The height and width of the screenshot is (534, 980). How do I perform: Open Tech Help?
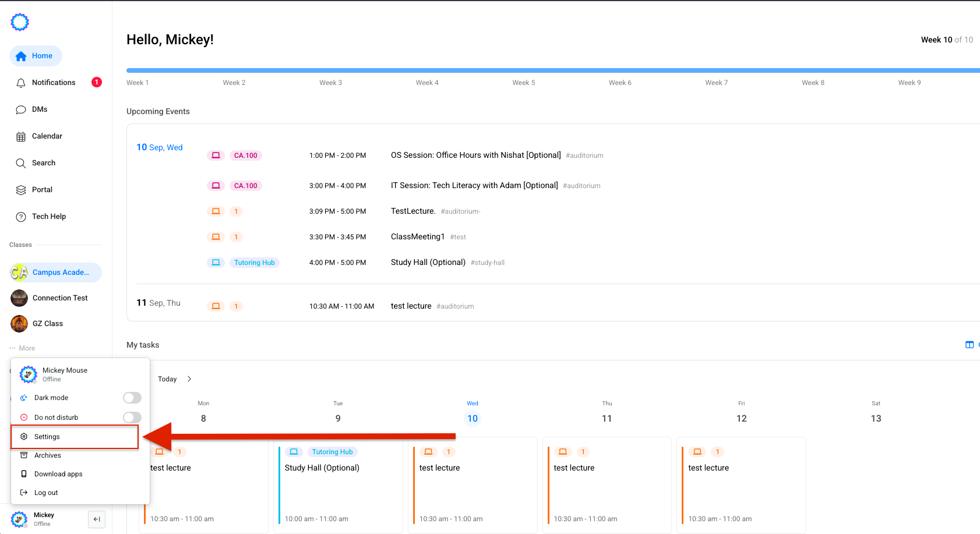point(48,217)
